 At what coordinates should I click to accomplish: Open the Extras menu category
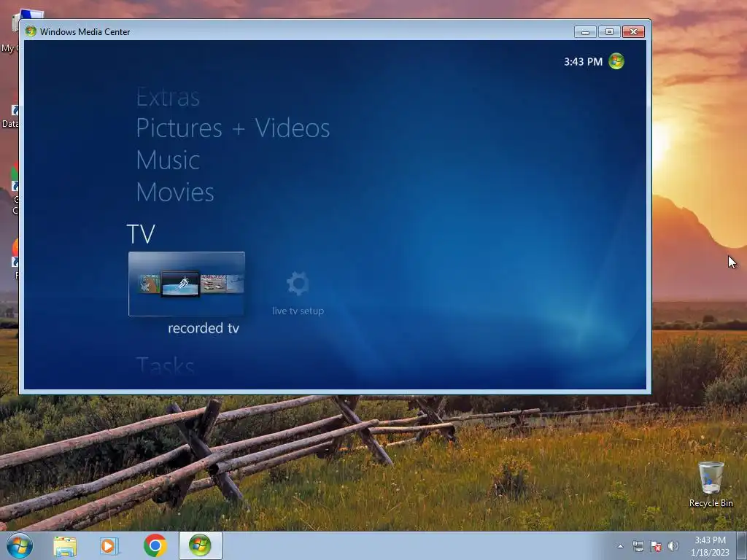point(168,98)
